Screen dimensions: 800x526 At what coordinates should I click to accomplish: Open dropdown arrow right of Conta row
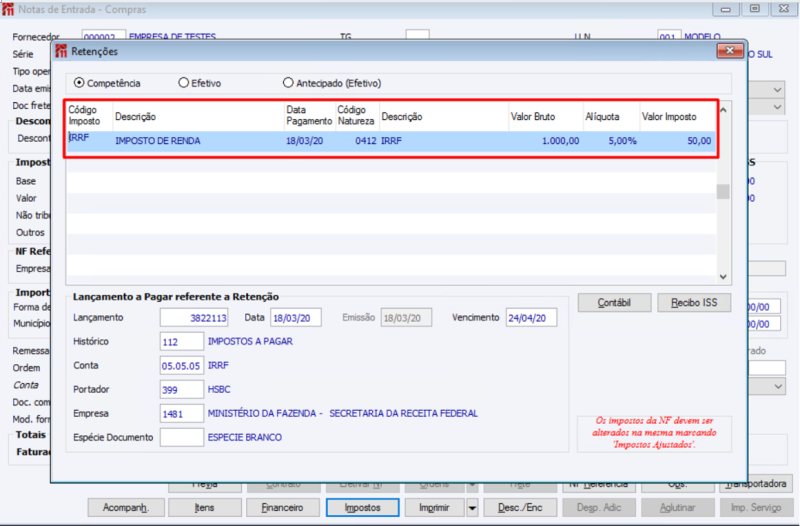(x=778, y=386)
